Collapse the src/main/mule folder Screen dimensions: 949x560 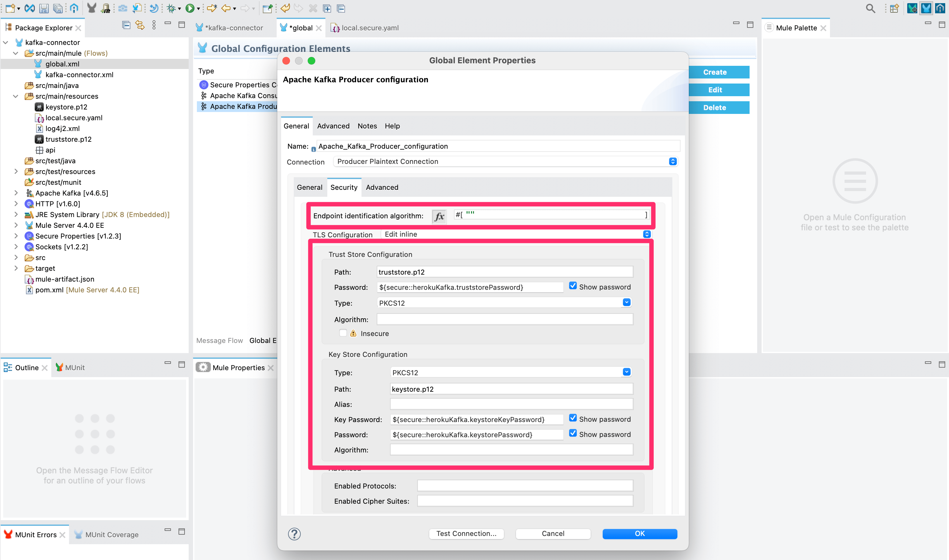(x=16, y=53)
